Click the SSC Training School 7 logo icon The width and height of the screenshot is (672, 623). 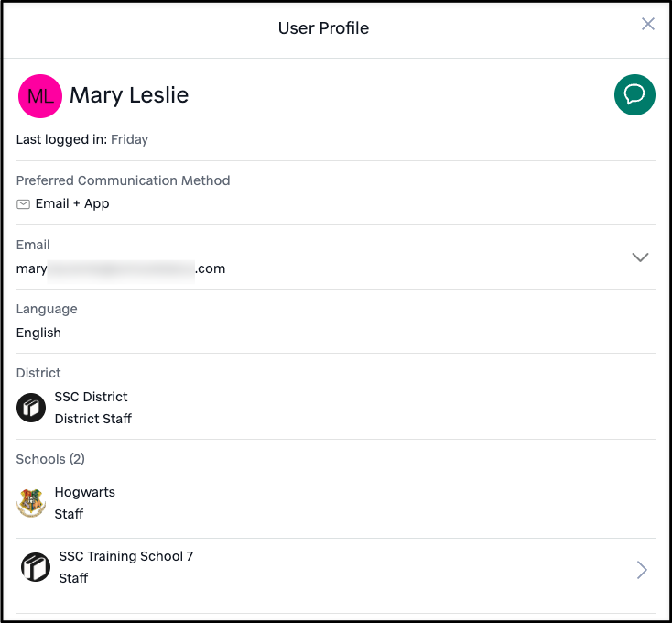(36, 567)
